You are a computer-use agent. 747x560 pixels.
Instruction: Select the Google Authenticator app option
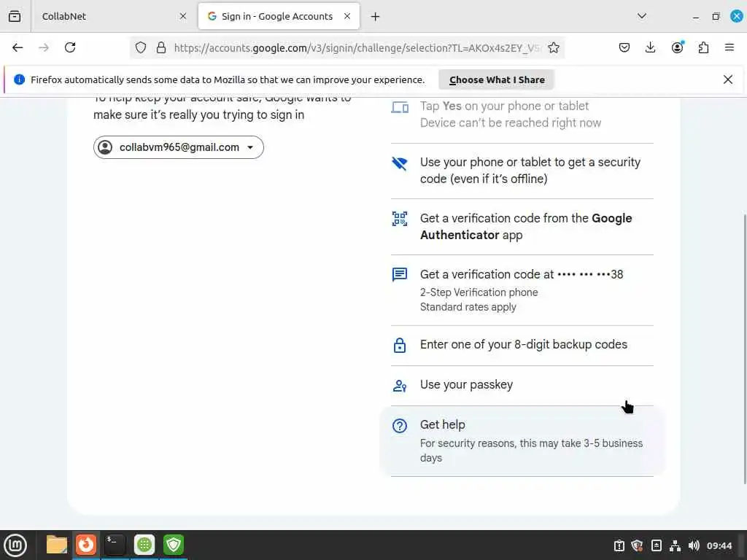click(522, 227)
